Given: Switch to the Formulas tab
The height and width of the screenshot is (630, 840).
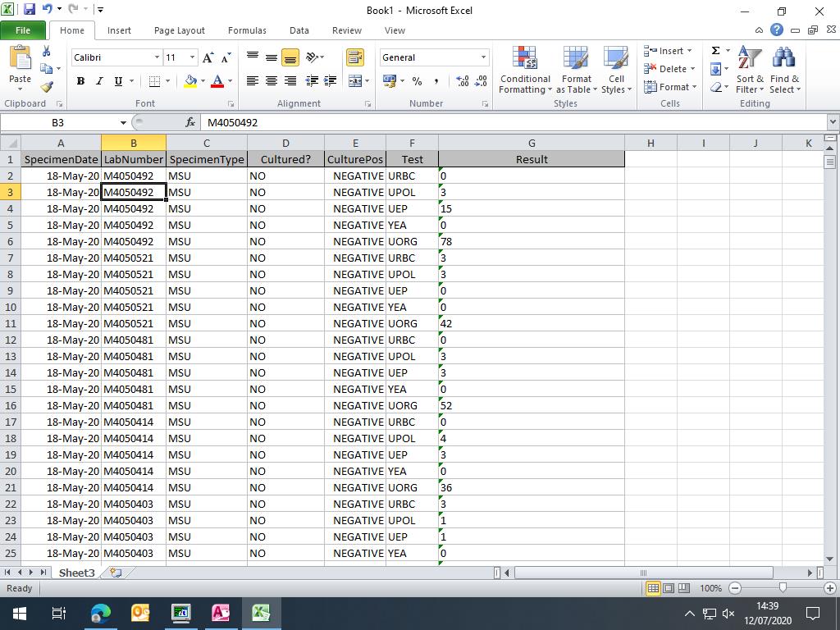Looking at the screenshot, I should (x=247, y=30).
